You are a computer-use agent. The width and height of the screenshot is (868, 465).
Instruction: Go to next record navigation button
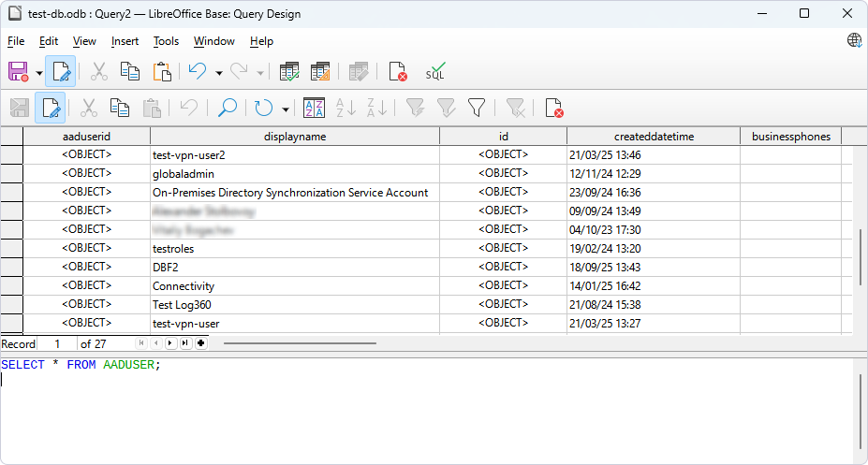click(170, 343)
